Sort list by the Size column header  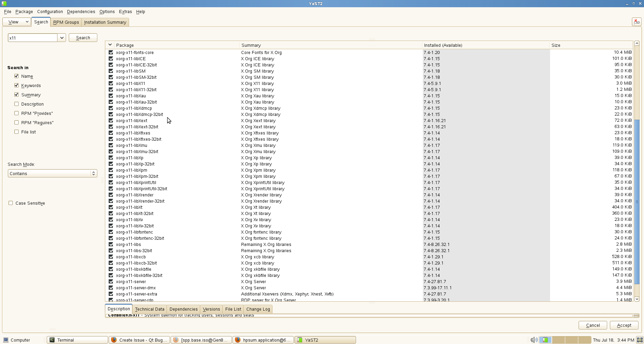(x=591, y=45)
